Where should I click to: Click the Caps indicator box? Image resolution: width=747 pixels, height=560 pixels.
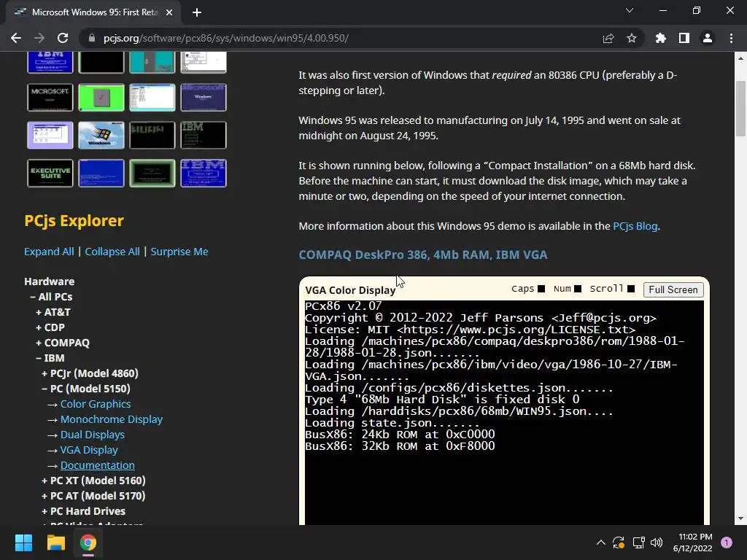(541, 289)
